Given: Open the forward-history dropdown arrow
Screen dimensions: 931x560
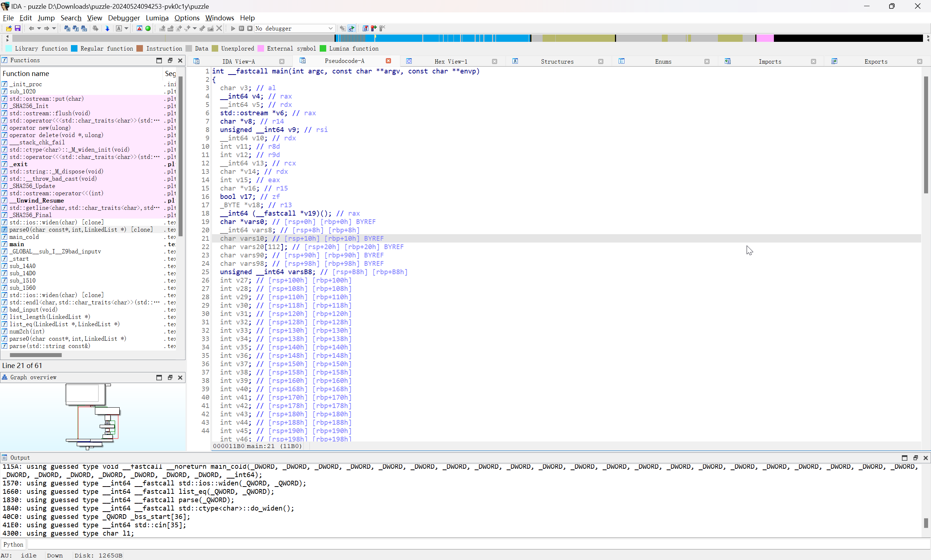Looking at the screenshot, I should (x=54, y=28).
